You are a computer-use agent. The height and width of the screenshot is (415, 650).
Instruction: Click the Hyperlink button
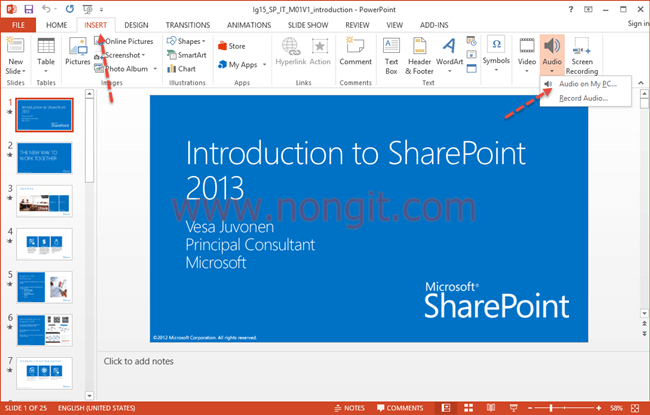pos(291,51)
